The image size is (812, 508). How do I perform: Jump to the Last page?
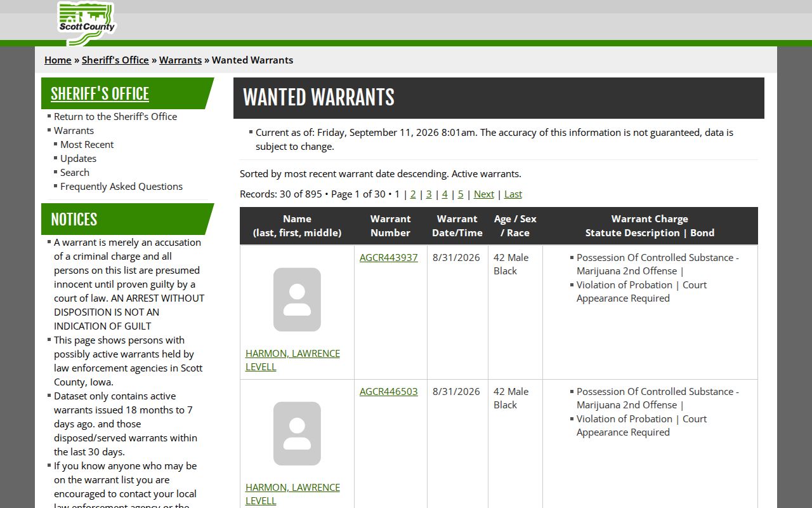(513, 194)
